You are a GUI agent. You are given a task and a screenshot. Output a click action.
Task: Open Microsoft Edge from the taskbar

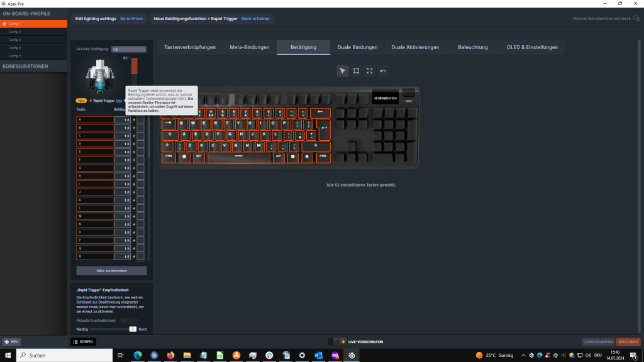point(138,356)
